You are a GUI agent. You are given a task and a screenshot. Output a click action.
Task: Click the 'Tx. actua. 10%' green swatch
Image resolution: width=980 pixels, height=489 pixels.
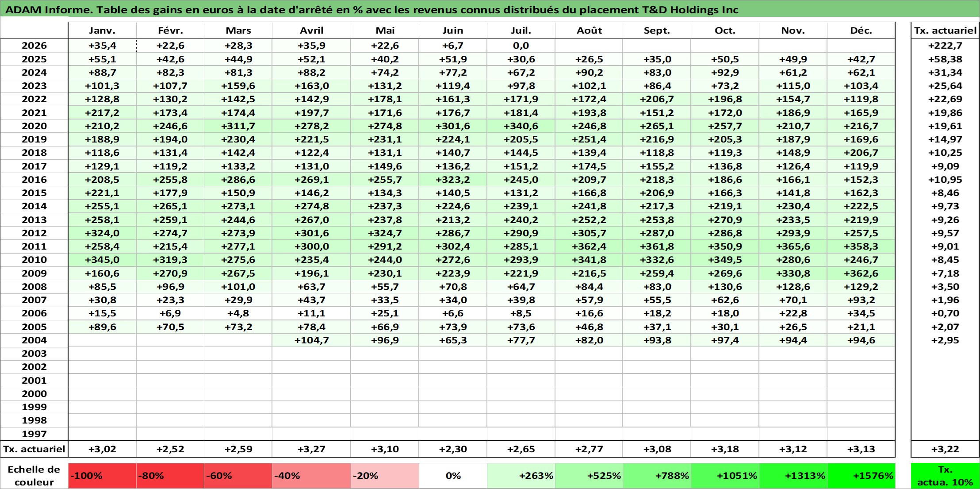[945, 476]
